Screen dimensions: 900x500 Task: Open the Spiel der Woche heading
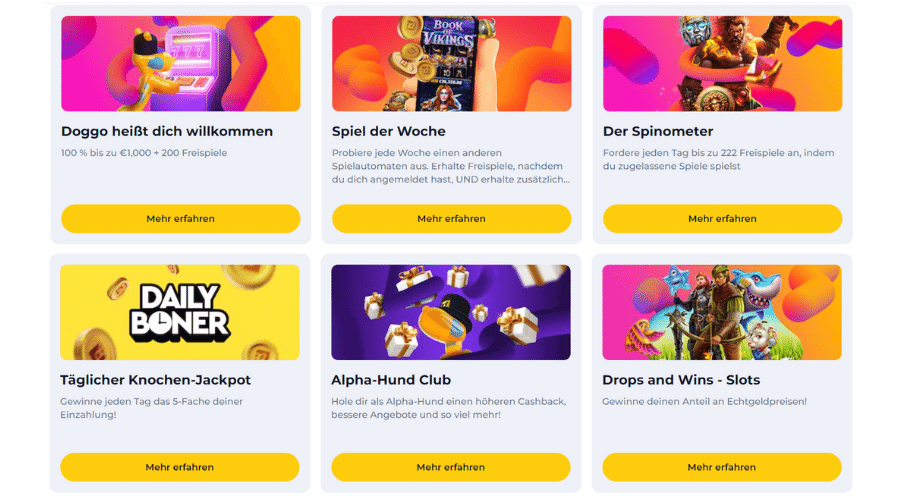click(389, 131)
